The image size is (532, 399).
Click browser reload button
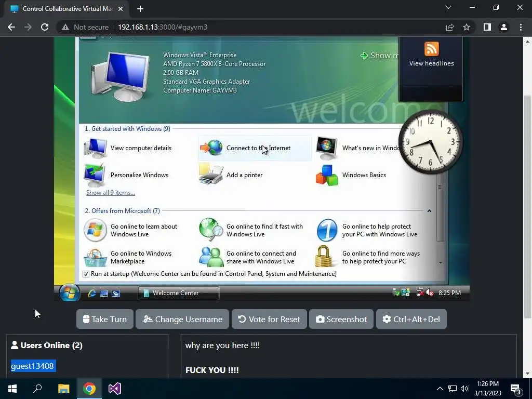click(x=45, y=27)
